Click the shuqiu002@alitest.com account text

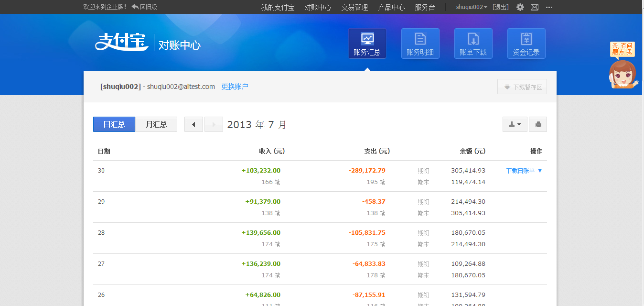(181, 87)
